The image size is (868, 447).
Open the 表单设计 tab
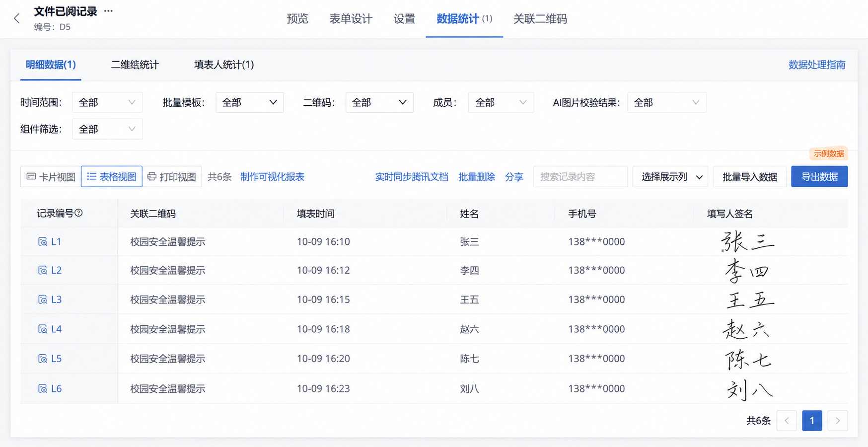pos(351,19)
